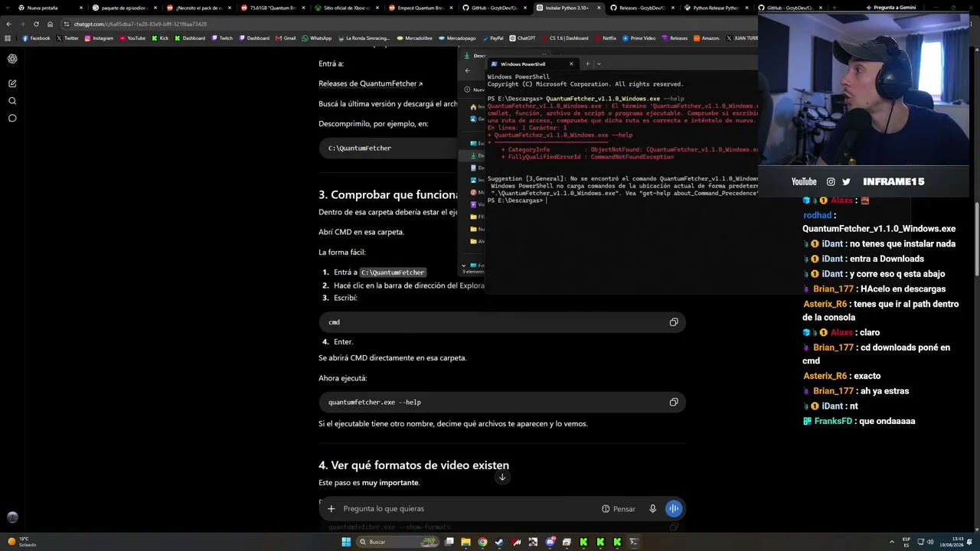Switch to the Python Release Python tab
The height and width of the screenshot is (551, 980).
[715, 8]
